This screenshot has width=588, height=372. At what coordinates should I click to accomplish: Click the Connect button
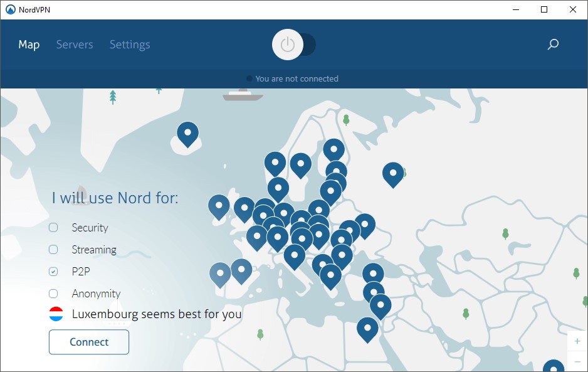[x=89, y=342]
